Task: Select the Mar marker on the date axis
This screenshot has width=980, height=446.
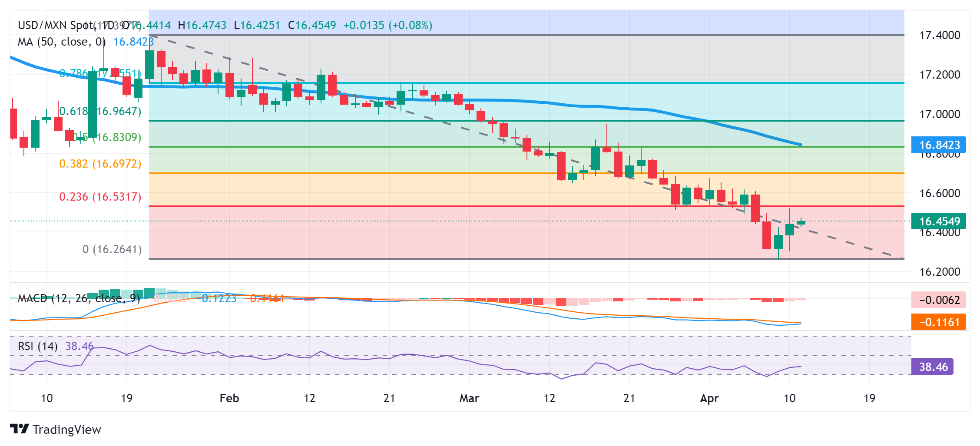Action: [x=469, y=398]
